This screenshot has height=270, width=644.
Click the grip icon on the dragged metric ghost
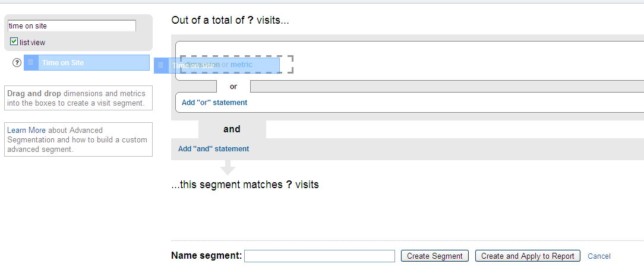[161, 65]
